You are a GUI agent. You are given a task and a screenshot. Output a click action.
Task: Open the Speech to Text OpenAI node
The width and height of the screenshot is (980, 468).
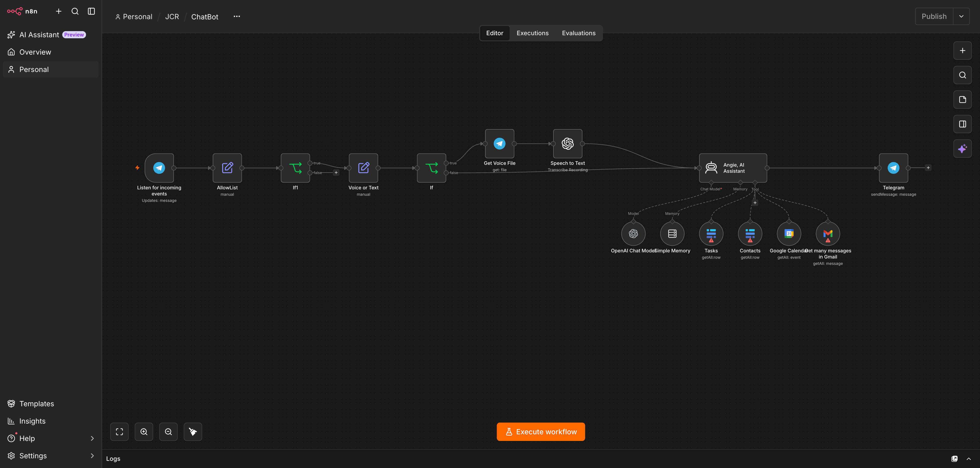568,143
